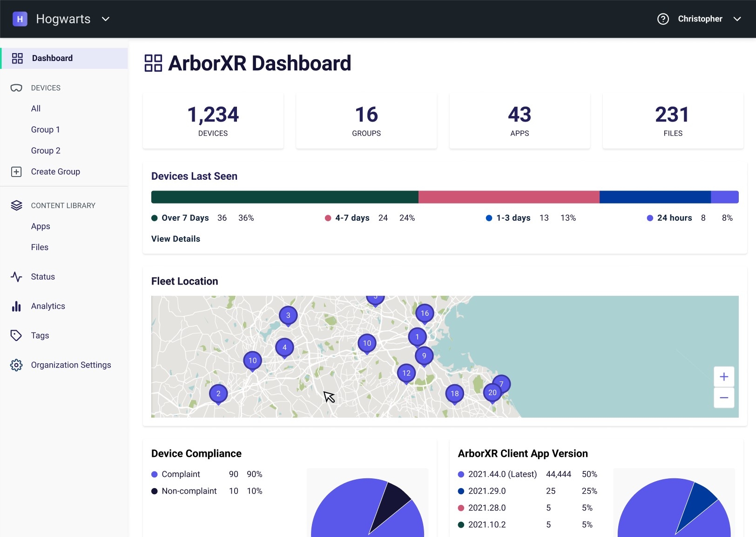Click the Over 7 Days legend dot

(155, 218)
